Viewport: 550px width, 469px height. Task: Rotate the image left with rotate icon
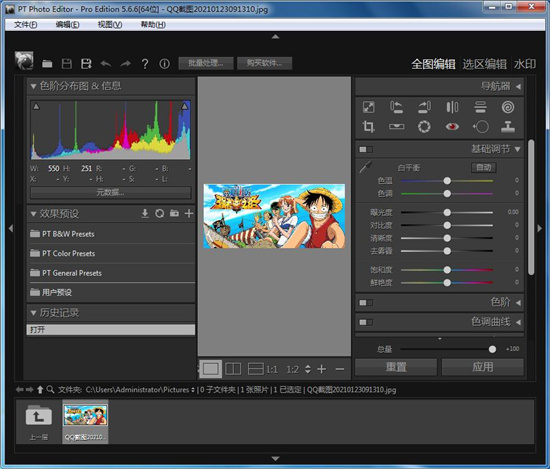[x=396, y=107]
